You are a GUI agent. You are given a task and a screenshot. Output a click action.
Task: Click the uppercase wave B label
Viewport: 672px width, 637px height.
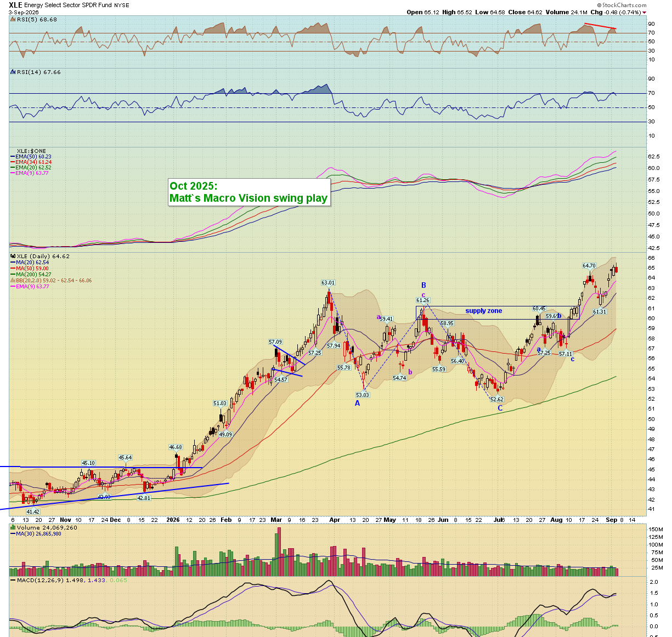tap(423, 285)
